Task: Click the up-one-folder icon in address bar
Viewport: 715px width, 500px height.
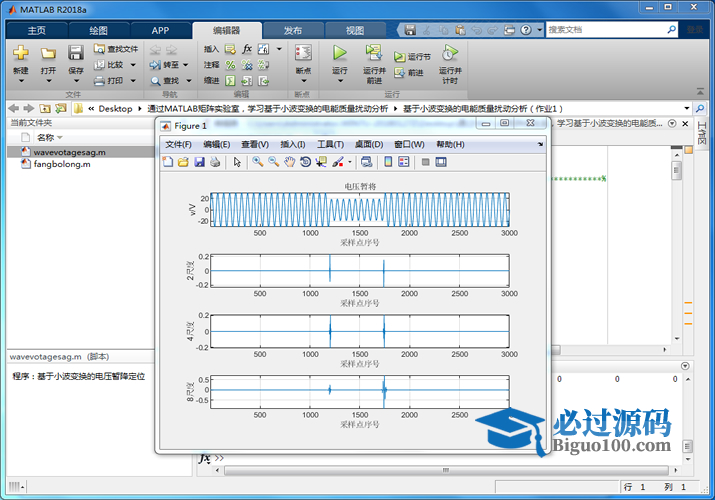Action: pyautogui.click(x=45, y=108)
